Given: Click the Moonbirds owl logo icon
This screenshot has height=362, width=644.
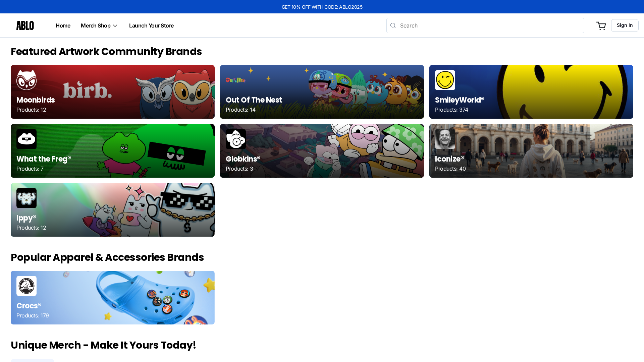Looking at the screenshot, I should tap(26, 80).
